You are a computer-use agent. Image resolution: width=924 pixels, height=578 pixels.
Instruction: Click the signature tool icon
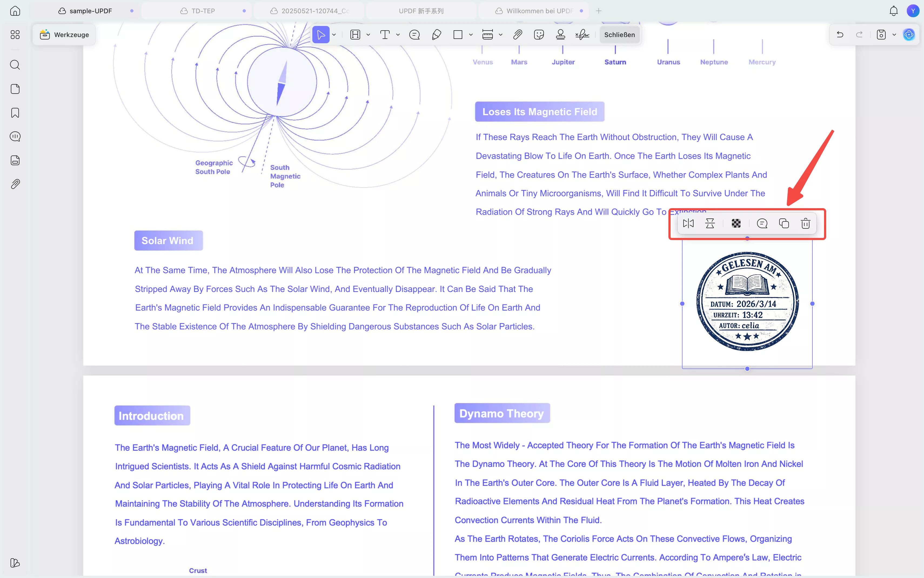[582, 35]
